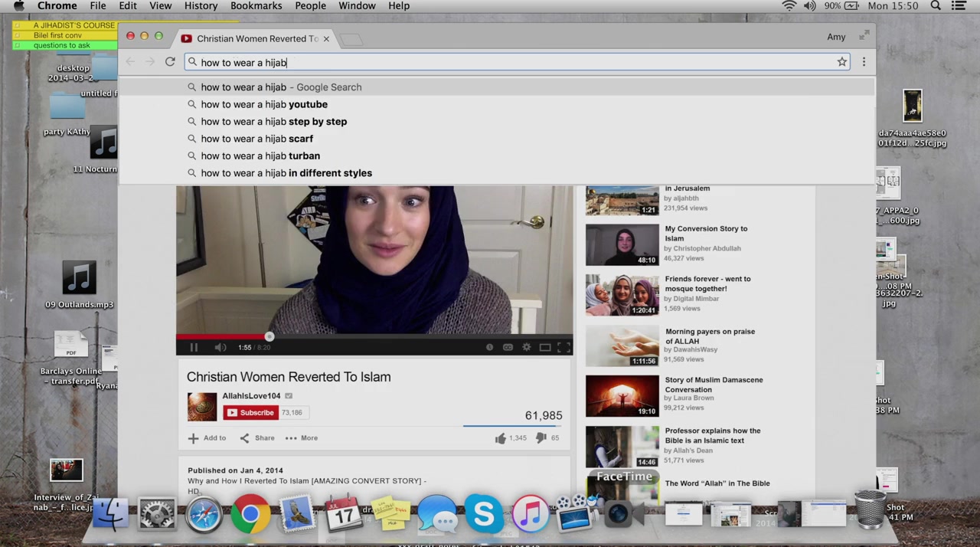Open the Add to playlist menu
The height and width of the screenshot is (547, 980).
point(207,438)
